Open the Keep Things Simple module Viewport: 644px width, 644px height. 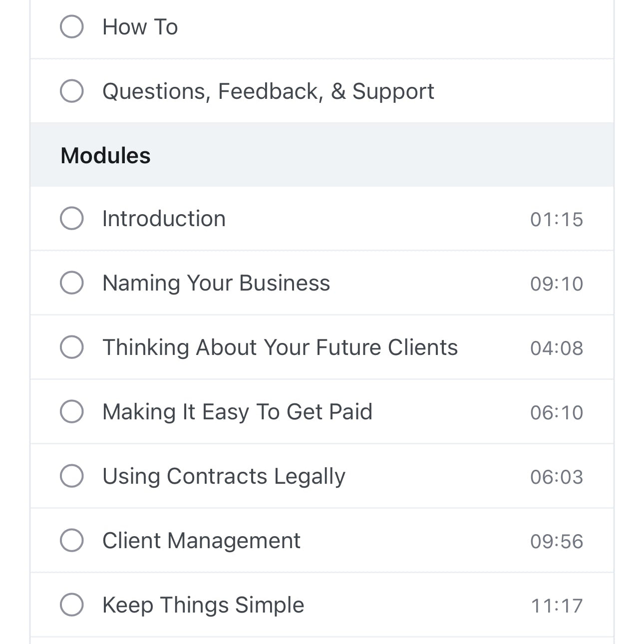[203, 605]
